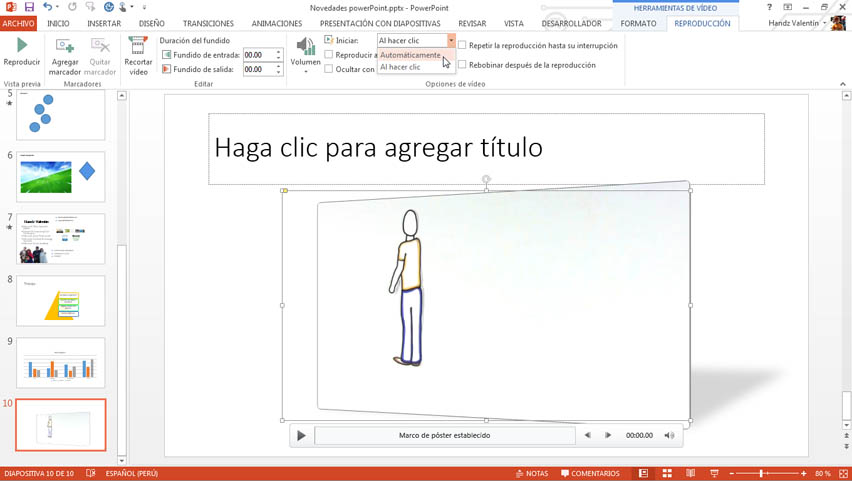The image size is (852, 481).
Task: Check Rebobinar después de la reproducción
Action: (462, 65)
